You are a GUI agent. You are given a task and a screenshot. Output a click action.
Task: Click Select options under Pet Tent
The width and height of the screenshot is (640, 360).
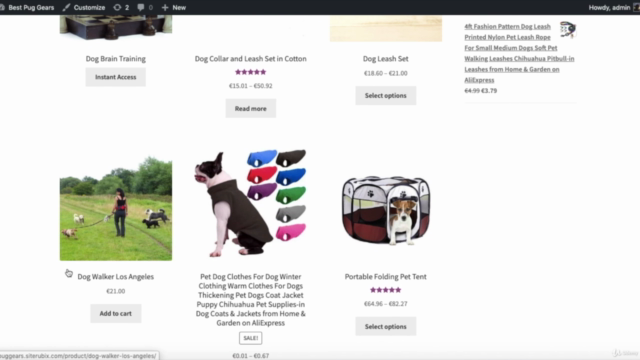[386, 327]
